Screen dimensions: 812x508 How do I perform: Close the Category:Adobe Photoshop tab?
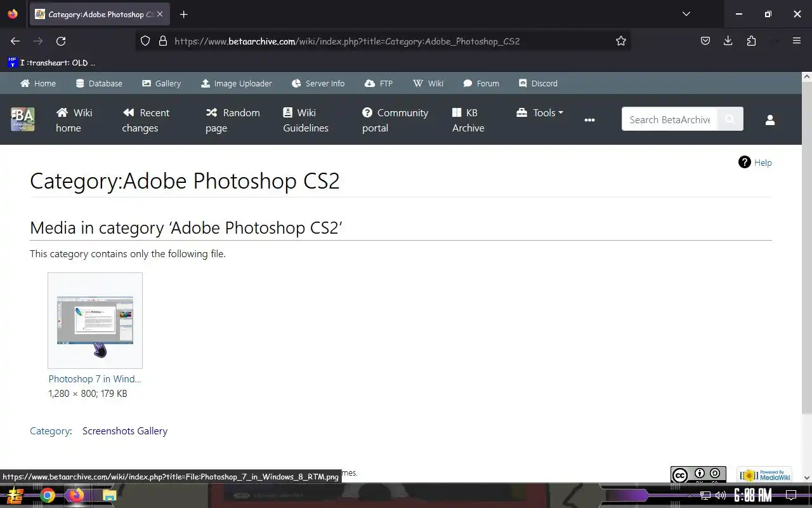click(160, 14)
